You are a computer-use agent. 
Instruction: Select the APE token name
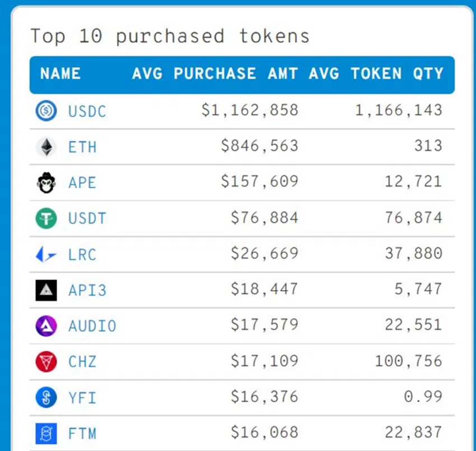click(82, 183)
